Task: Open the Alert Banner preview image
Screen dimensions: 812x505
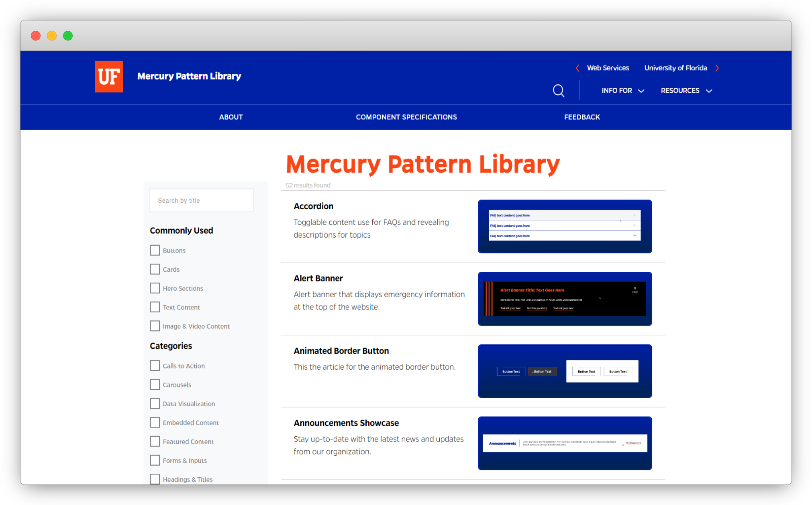Action: 564,299
